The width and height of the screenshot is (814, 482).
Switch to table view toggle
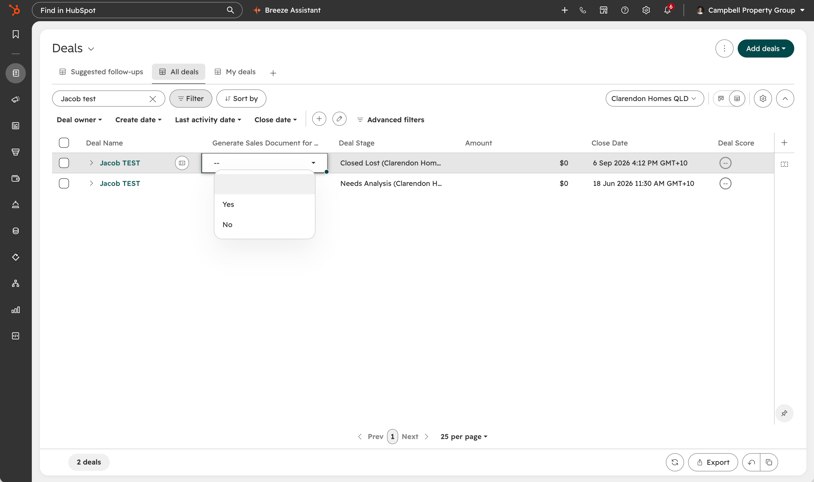coord(737,99)
